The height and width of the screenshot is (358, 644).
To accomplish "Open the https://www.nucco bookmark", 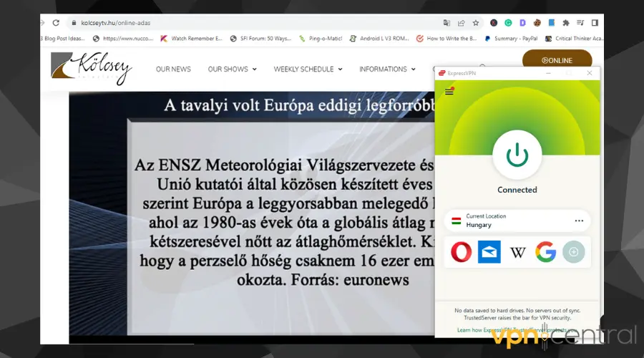I will click(123, 39).
